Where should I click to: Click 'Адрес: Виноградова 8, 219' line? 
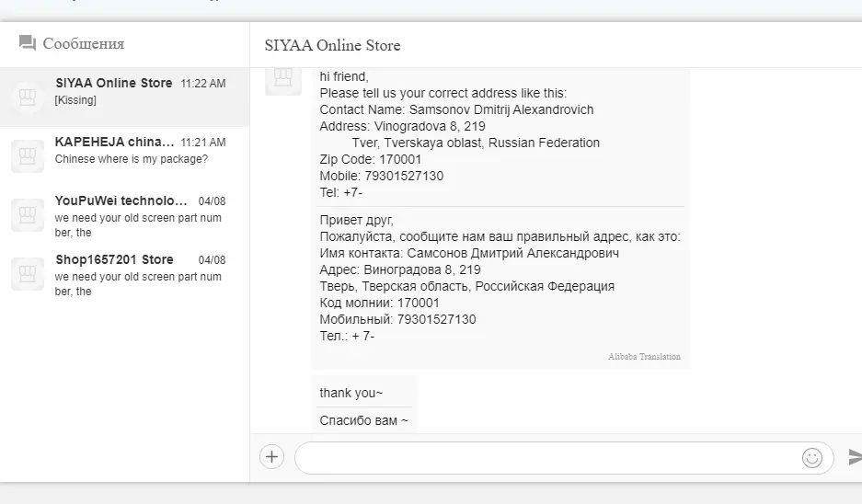[x=399, y=269]
